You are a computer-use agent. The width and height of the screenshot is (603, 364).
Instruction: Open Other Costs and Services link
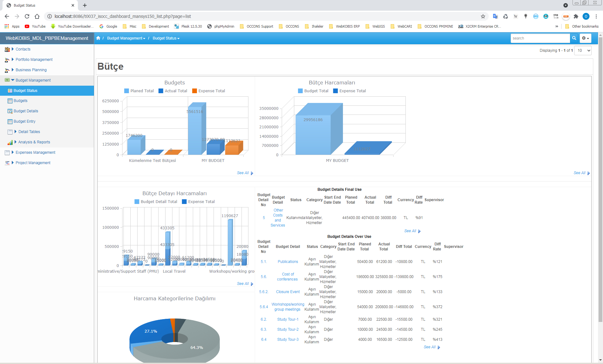pyautogui.click(x=278, y=218)
